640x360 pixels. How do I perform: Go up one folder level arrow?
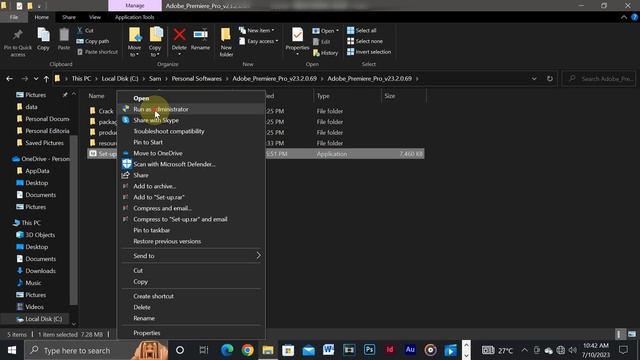pos(46,78)
